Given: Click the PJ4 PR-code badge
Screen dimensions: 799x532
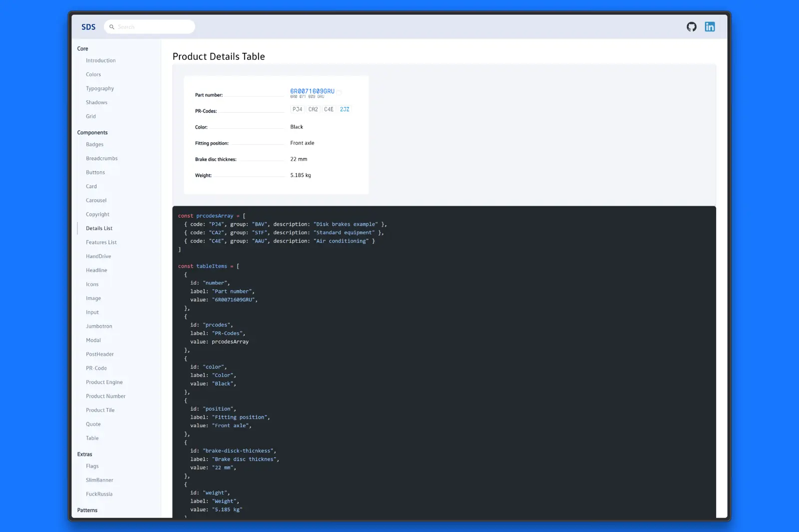Looking at the screenshot, I should coord(297,109).
